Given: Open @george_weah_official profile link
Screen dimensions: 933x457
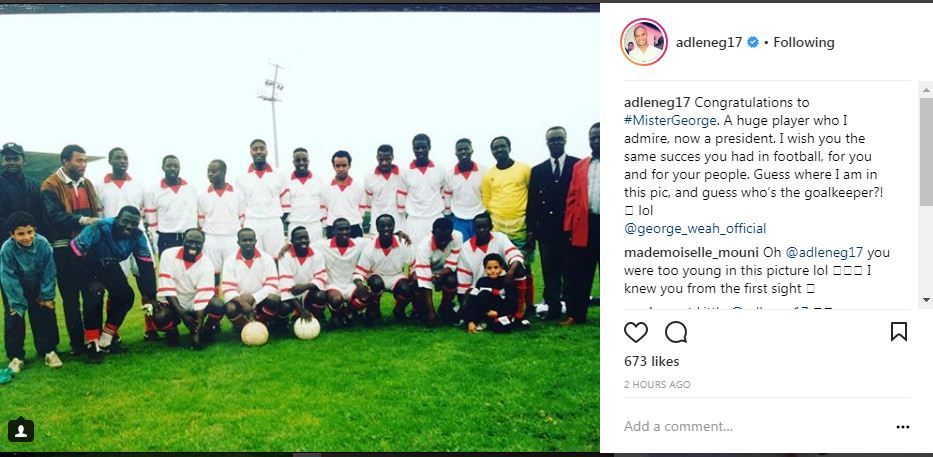Looking at the screenshot, I should (x=695, y=228).
